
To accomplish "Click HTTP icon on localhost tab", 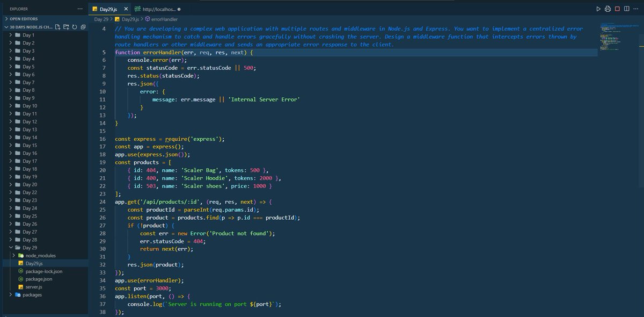I will (138, 9).
